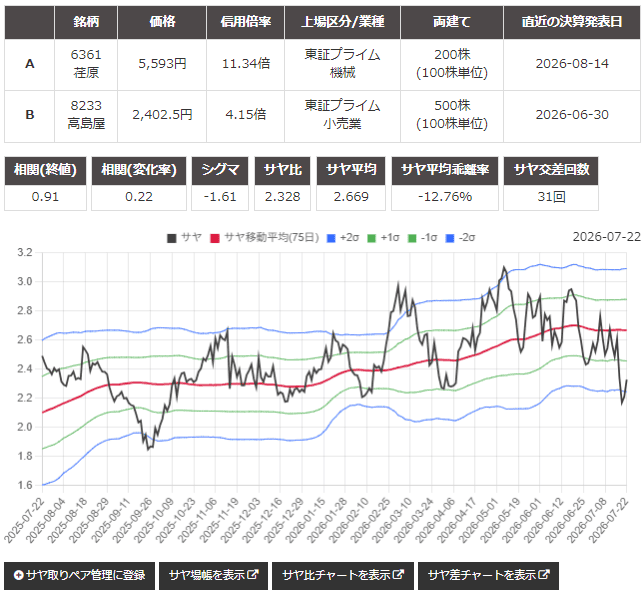Viewport: 643px width, 595px height.
Task: Click the -2σ legend label text
Action: coord(467,237)
